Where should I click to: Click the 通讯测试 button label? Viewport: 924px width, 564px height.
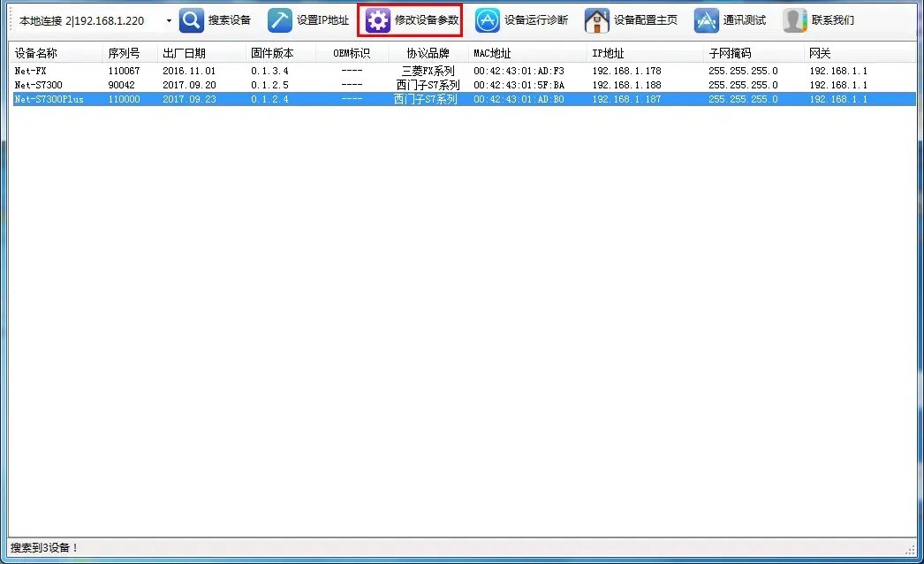(x=745, y=20)
